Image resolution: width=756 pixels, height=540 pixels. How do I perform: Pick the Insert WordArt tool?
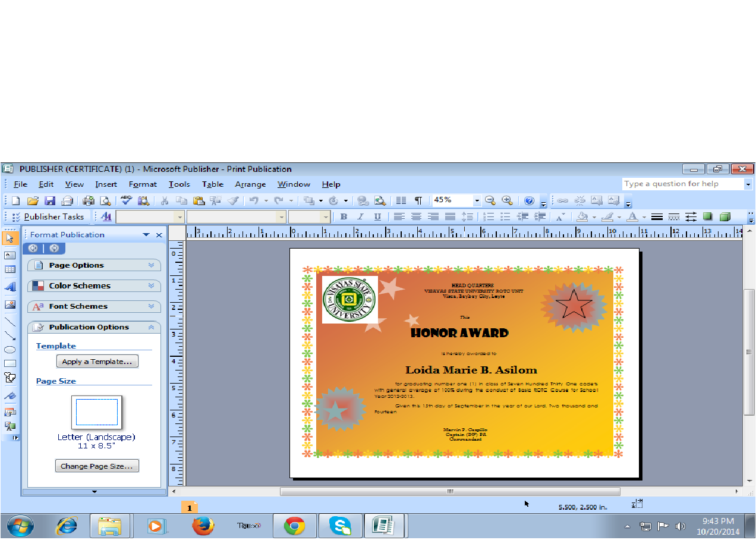point(9,286)
